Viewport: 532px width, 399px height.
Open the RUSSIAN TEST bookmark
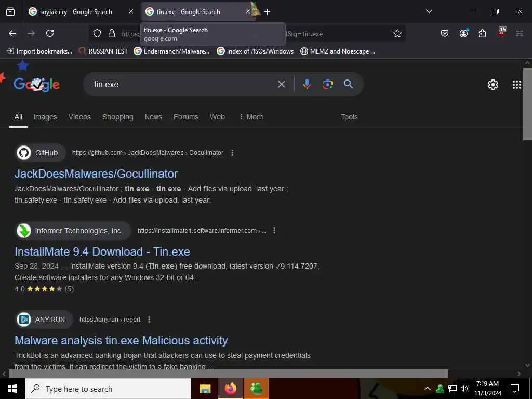(103, 51)
